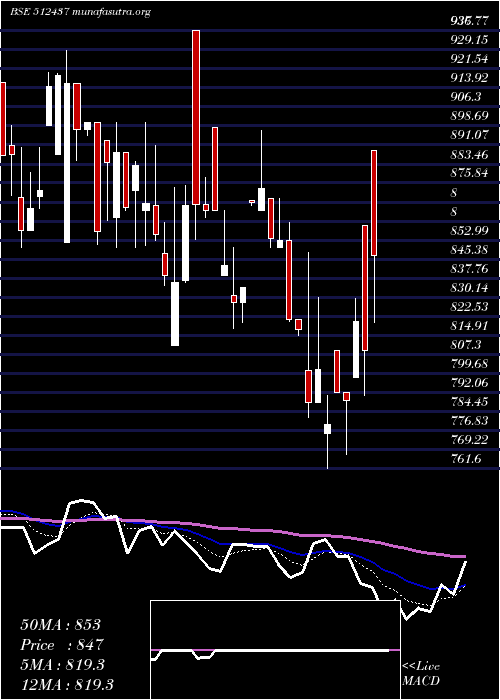Select the 921.54 price axis label
This screenshot has width=500, height=700.
[470, 59]
